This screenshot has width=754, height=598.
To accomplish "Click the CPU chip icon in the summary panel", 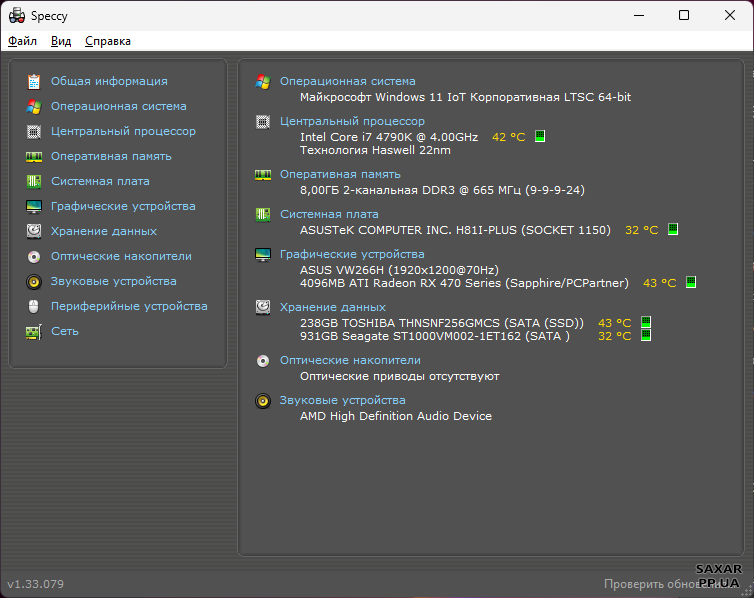I will pos(263,122).
